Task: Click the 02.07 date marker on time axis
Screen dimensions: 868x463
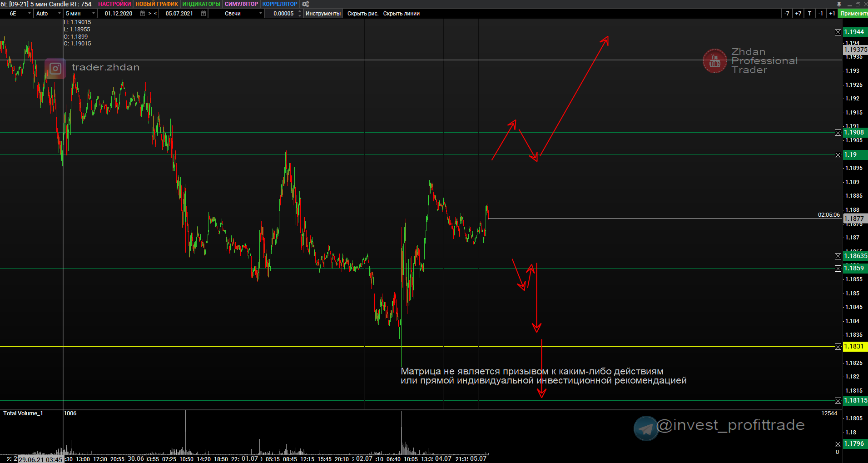Action: click(x=364, y=459)
